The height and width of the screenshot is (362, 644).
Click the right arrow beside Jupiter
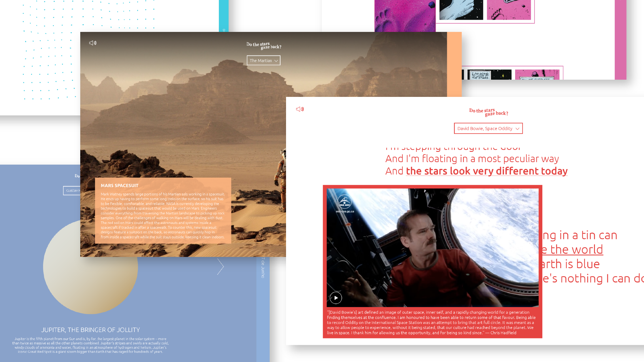[220, 267]
